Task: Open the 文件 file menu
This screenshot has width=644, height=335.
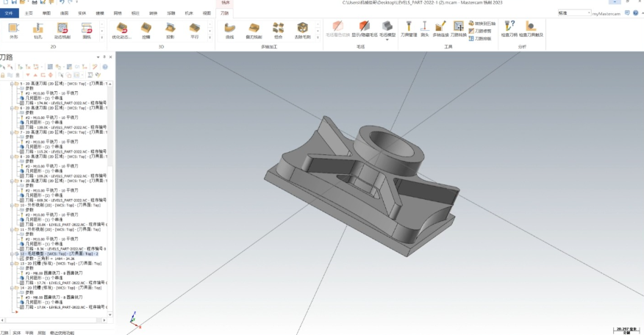Action: coord(9,13)
